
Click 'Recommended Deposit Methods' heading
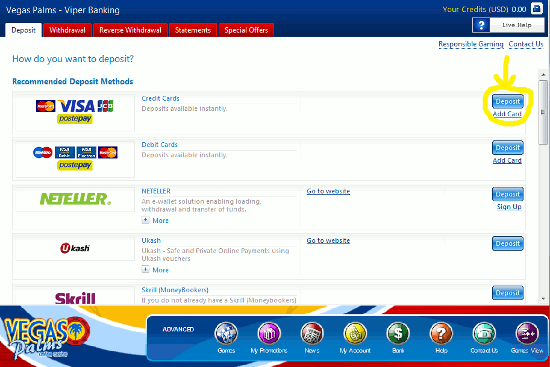[x=73, y=81]
